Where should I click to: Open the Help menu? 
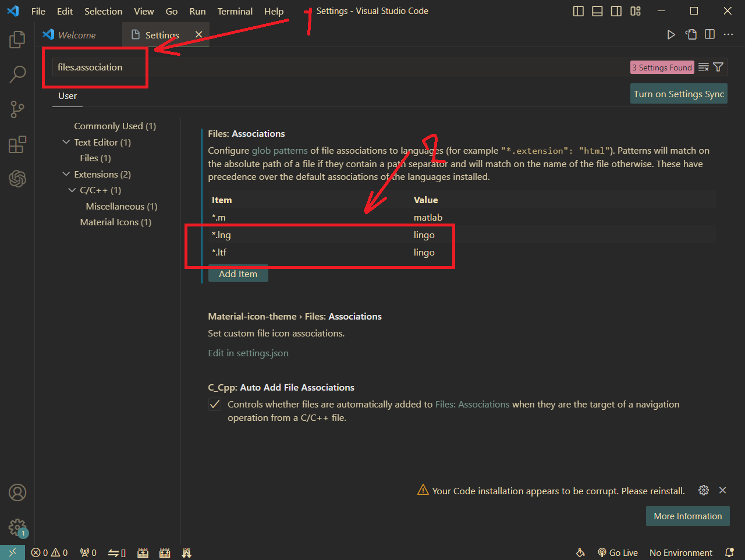pos(274,11)
